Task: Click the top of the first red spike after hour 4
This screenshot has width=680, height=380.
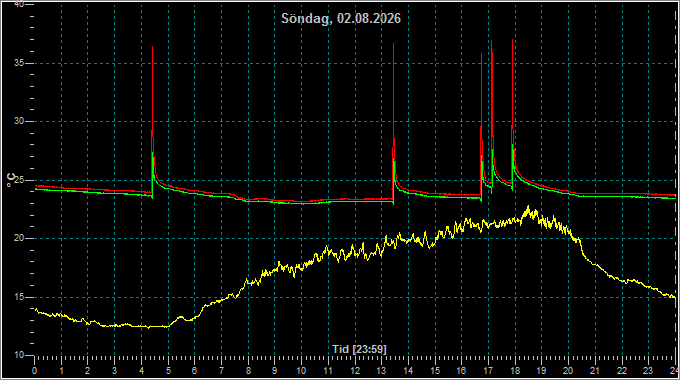Action: [153, 47]
